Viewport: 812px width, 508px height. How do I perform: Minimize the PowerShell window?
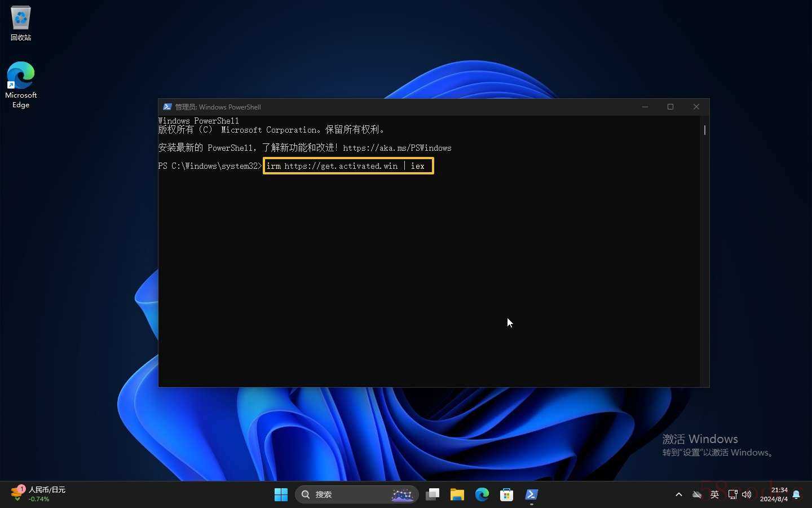coord(645,107)
